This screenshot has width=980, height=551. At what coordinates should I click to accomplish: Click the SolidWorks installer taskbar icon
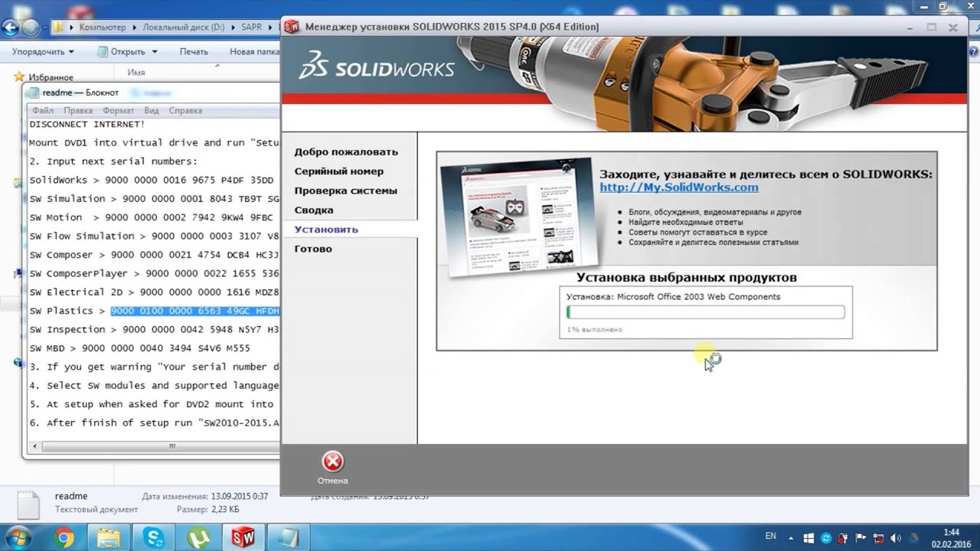click(x=243, y=538)
